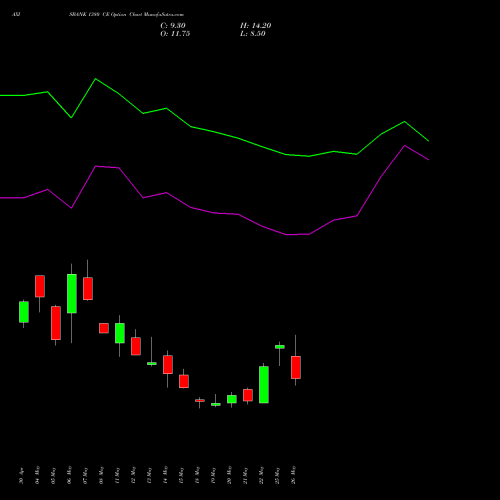Select the red candle above 05 May

56,323
